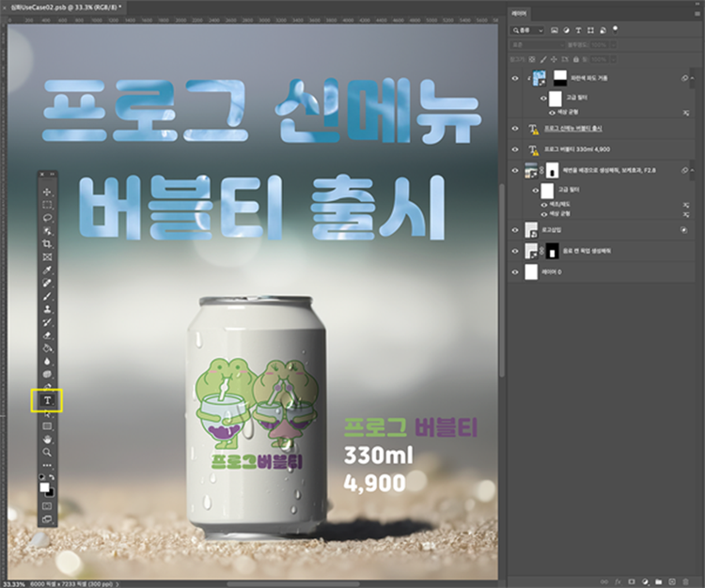
Task: Select the Blur tool
Action: (47, 361)
